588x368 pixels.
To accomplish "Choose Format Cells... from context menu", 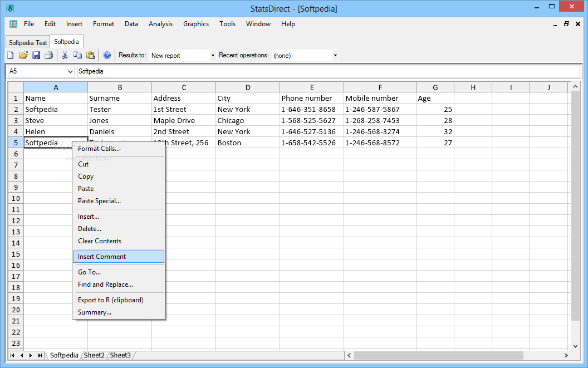I will point(118,149).
